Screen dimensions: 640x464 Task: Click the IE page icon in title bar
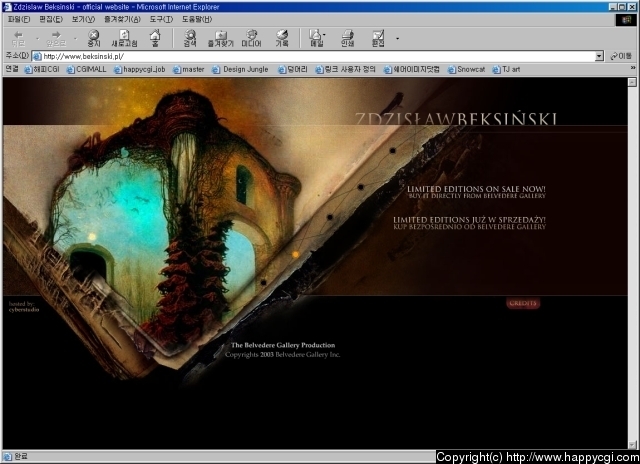coord(7,7)
